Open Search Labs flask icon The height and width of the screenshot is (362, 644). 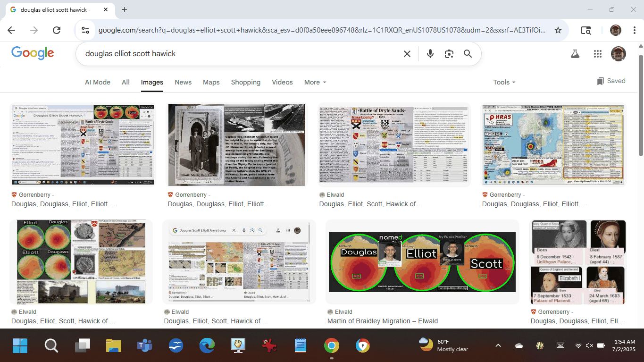[x=575, y=54]
